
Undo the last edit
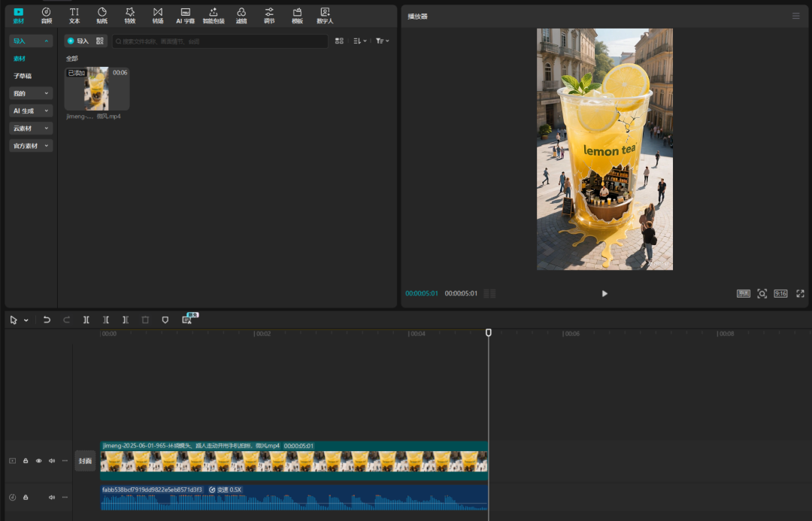(47, 320)
